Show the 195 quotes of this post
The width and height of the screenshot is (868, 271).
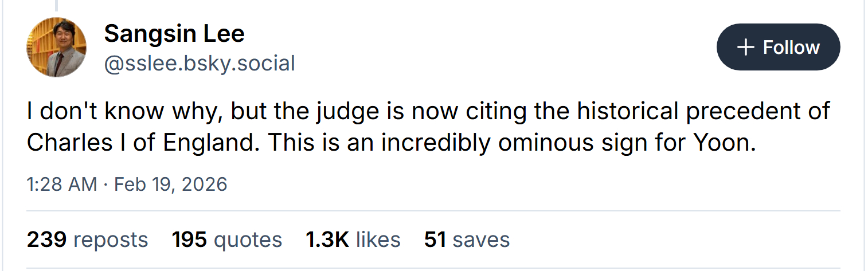click(226, 239)
